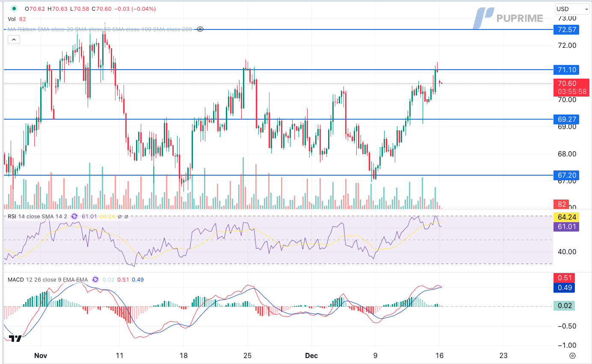Click the TradingView logo
This screenshot has height=364, width=592.
(x=15, y=338)
